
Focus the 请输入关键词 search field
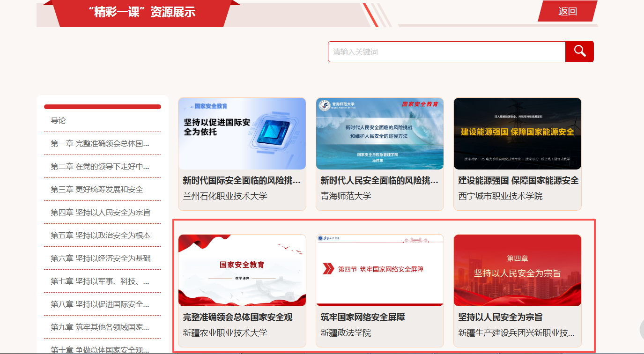[446, 52]
